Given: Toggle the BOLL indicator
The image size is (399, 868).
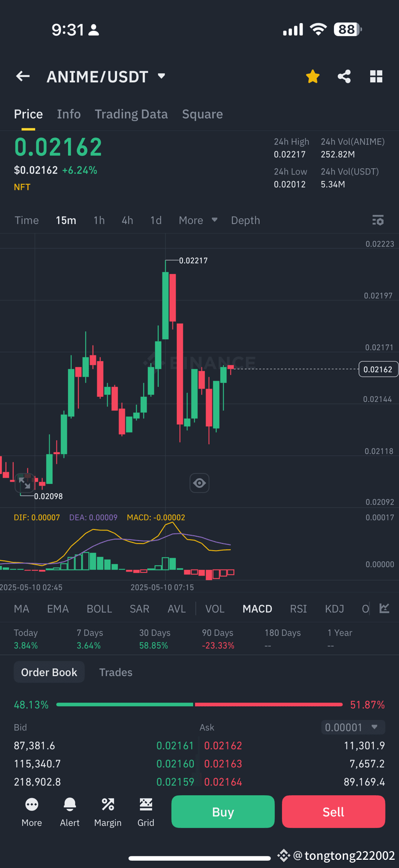Looking at the screenshot, I should click(x=99, y=609).
